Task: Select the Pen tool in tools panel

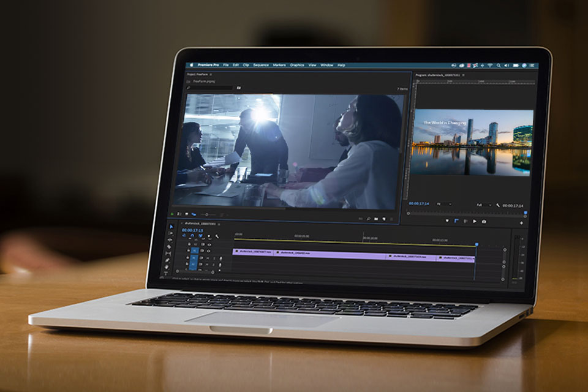Action: point(168,260)
